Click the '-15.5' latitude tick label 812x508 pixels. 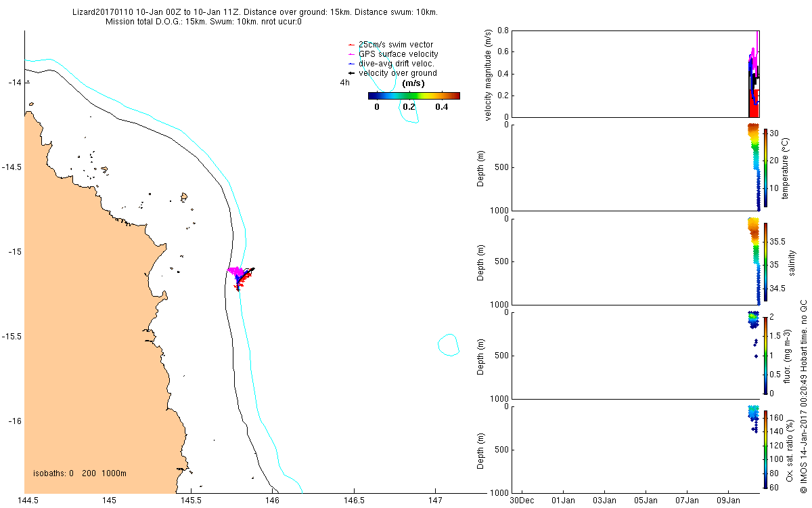[12, 337]
